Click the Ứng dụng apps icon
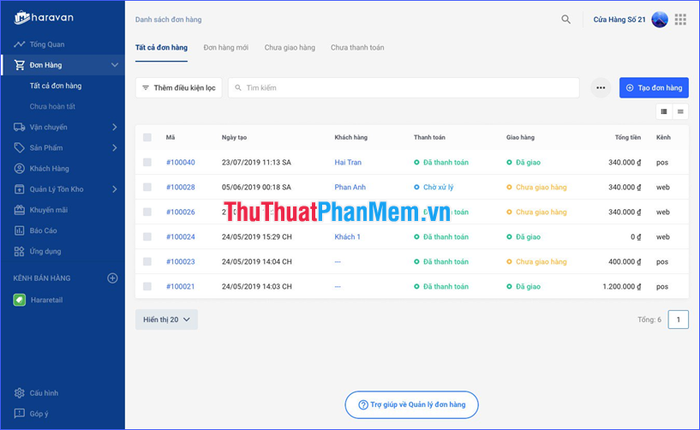700x430 pixels. [x=19, y=251]
